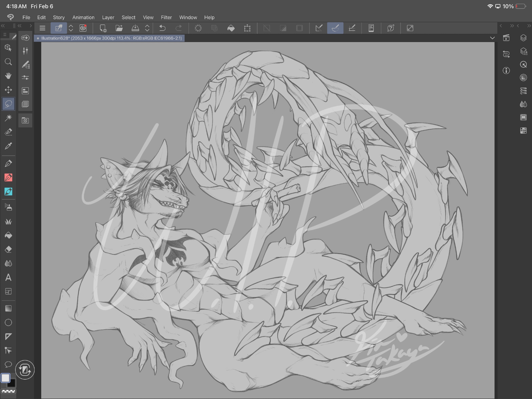Image resolution: width=532 pixels, height=399 pixels.
Task: Select the Text tool
Action: [x=8, y=278]
